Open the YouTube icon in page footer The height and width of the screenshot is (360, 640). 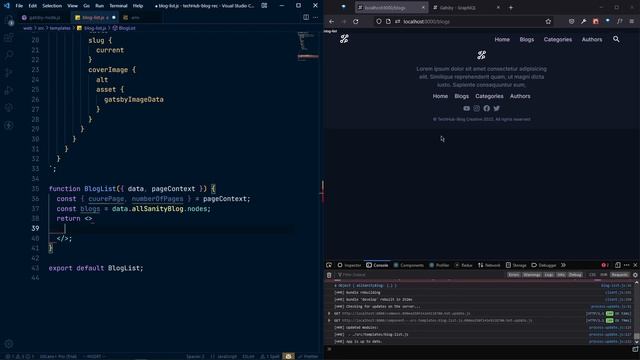[x=467, y=108]
